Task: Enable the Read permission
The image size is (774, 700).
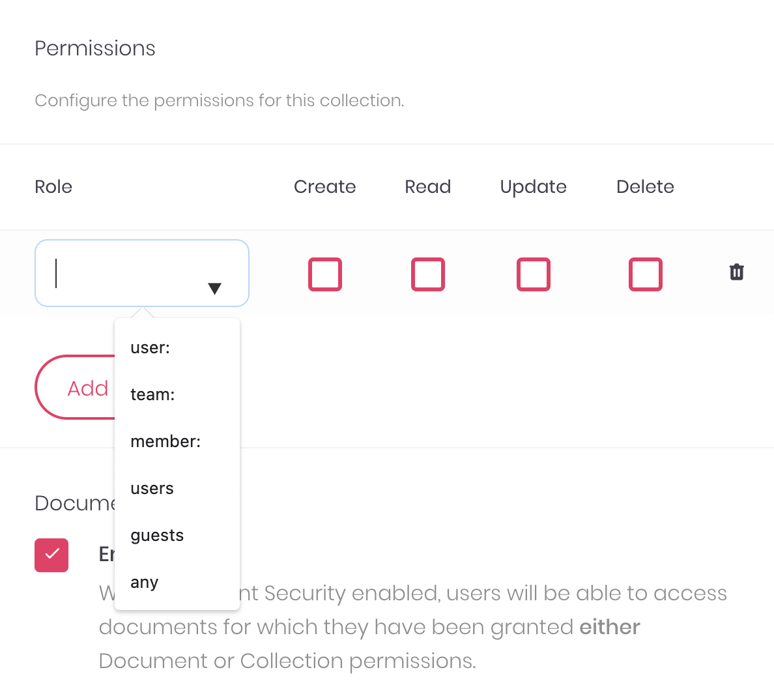Action: (428, 274)
